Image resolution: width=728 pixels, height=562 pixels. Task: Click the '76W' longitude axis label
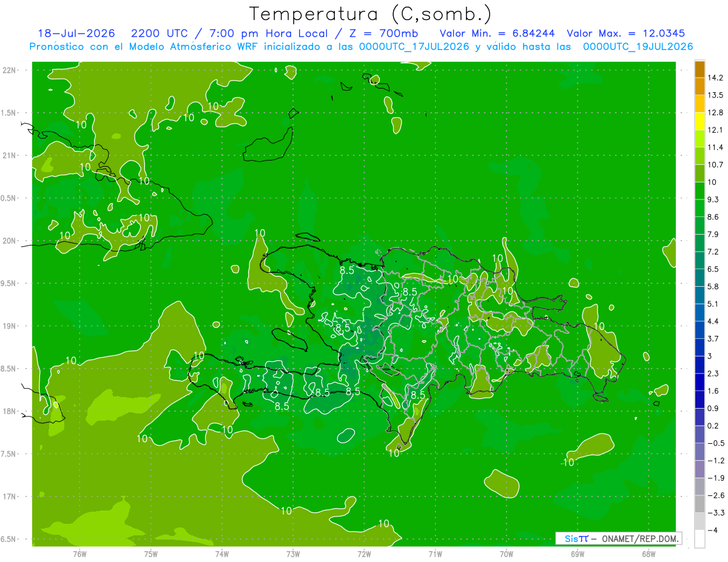coord(79,554)
